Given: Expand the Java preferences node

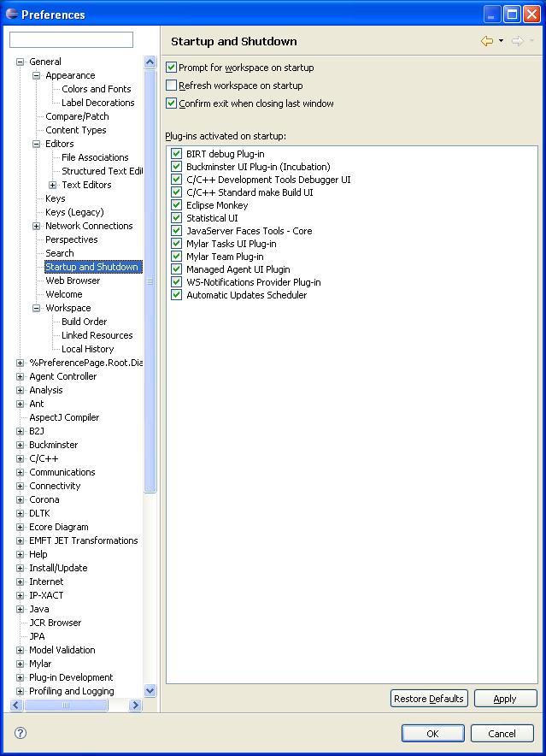Looking at the screenshot, I should (x=21, y=609).
